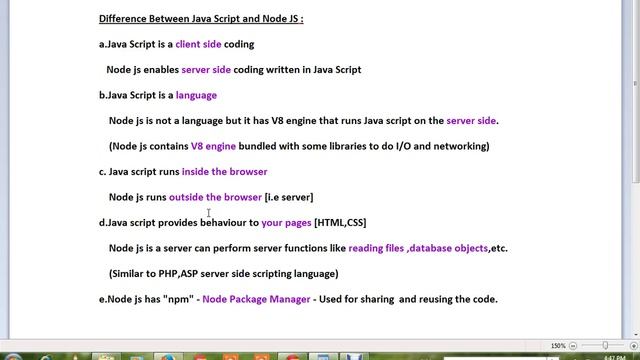Open zoom dialog via 150% label
This screenshot has height=360, width=640.
pos(558,346)
